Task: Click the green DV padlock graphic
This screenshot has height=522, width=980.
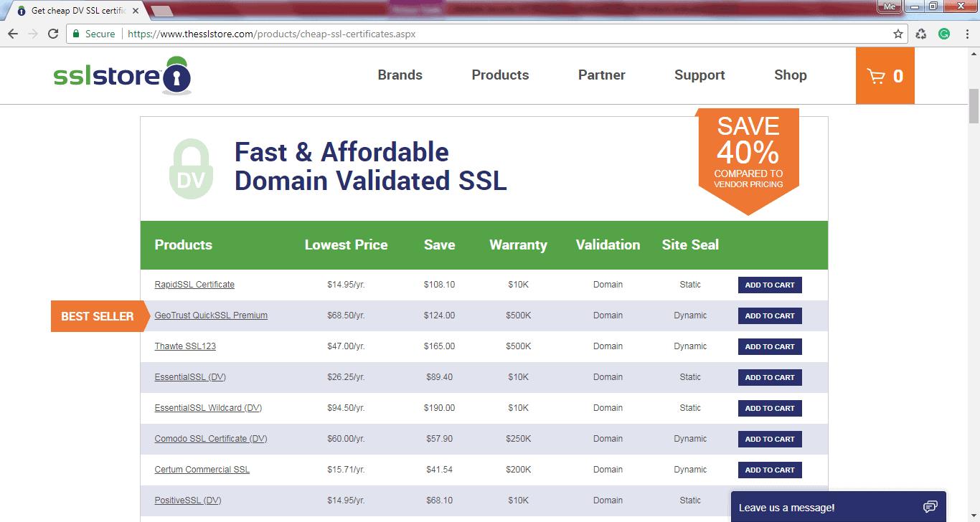Action: pyautogui.click(x=189, y=166)
